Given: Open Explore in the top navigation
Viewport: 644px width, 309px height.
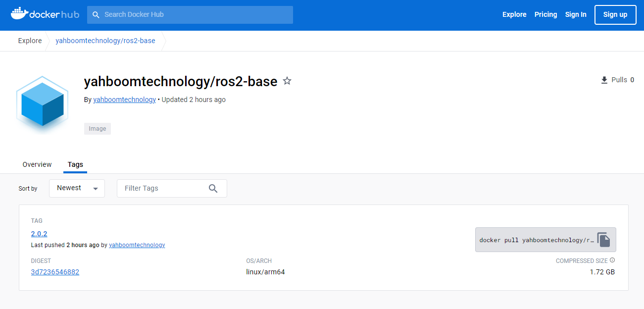Looking at the screenshot, I should pyautogui.click(x=514, y=15).
